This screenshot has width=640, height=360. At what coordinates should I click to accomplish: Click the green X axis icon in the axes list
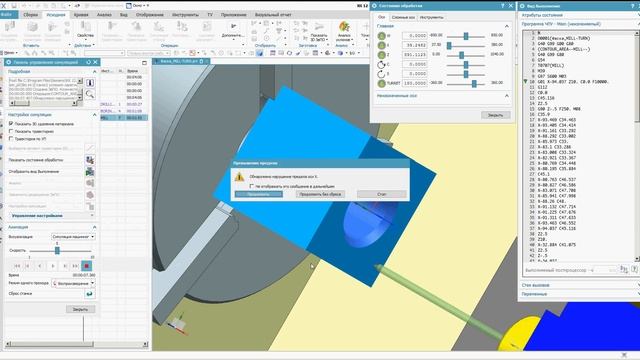coord(382,45)
